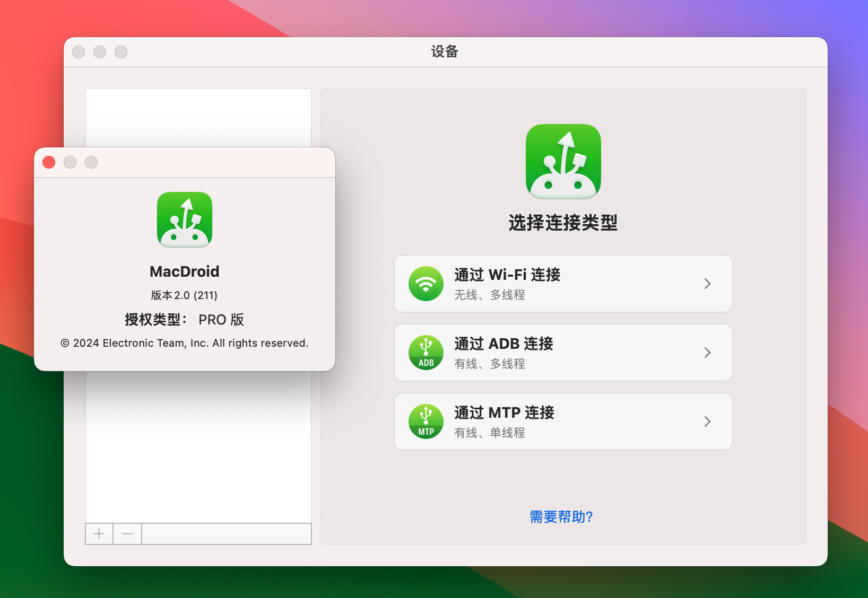
Task: Select the 通过 Wi-Fi 连接 row
Action: pos(562,284)
